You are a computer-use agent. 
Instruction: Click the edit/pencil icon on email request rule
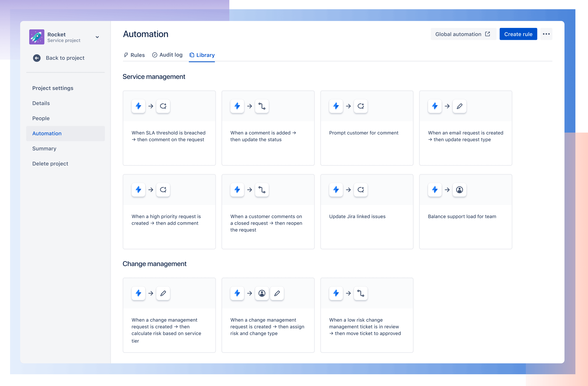coord(459,106)
